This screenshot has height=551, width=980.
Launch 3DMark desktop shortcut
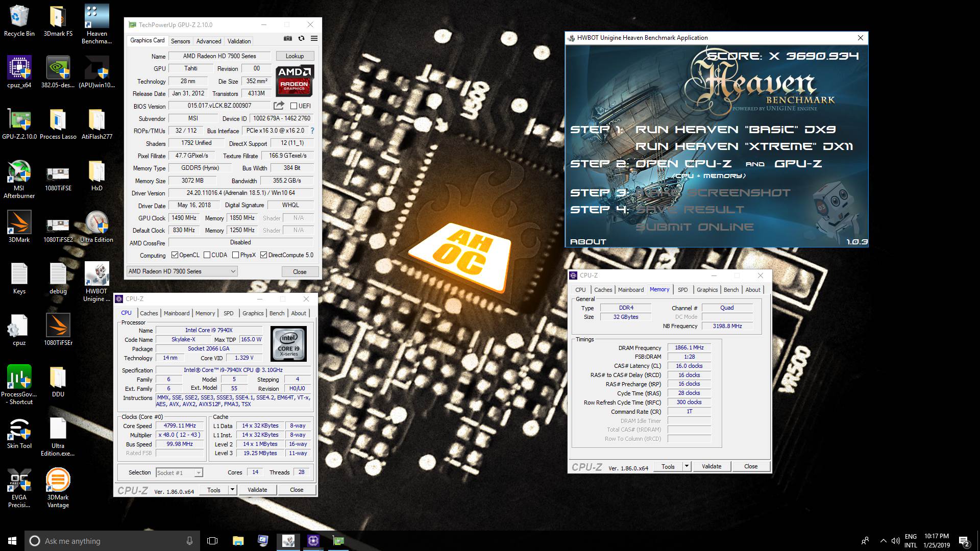pos(19,227)
